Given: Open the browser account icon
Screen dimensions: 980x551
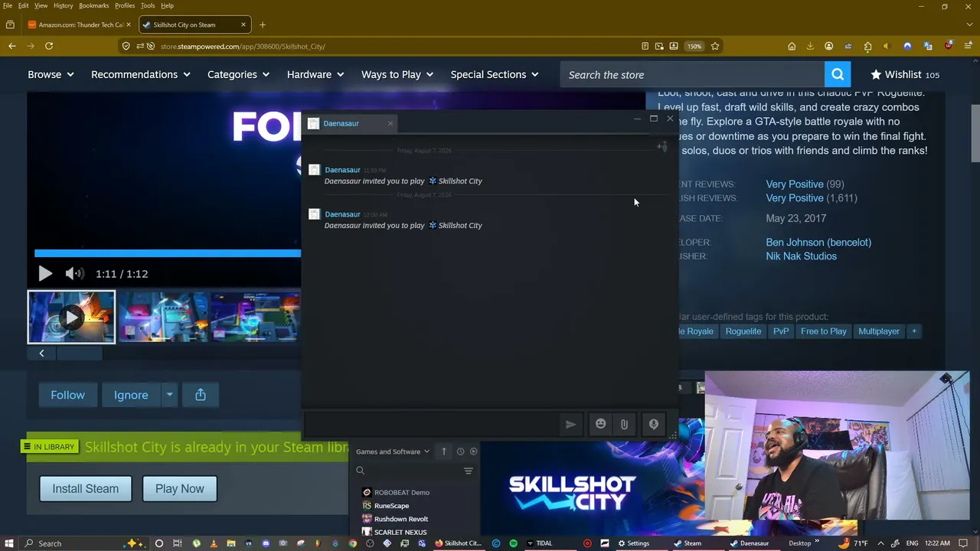Looking at the screenshot, I should pos(828,46).
